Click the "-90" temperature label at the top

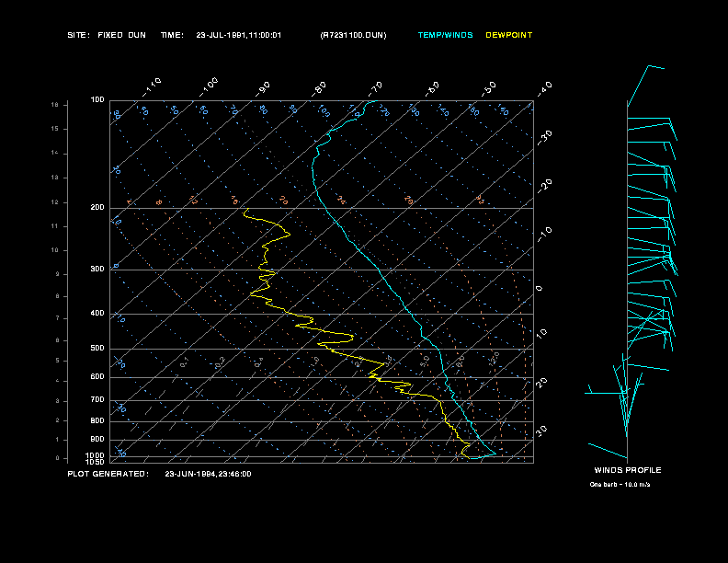pyautogui.click(x=263, y=89)
